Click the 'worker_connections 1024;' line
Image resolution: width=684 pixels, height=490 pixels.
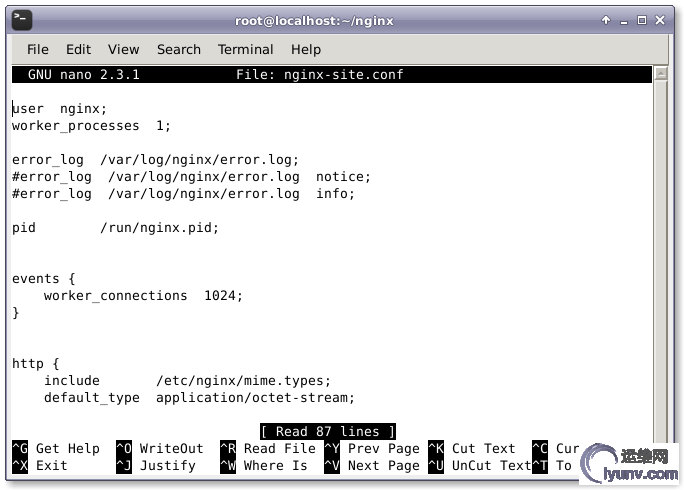point(143,296)
